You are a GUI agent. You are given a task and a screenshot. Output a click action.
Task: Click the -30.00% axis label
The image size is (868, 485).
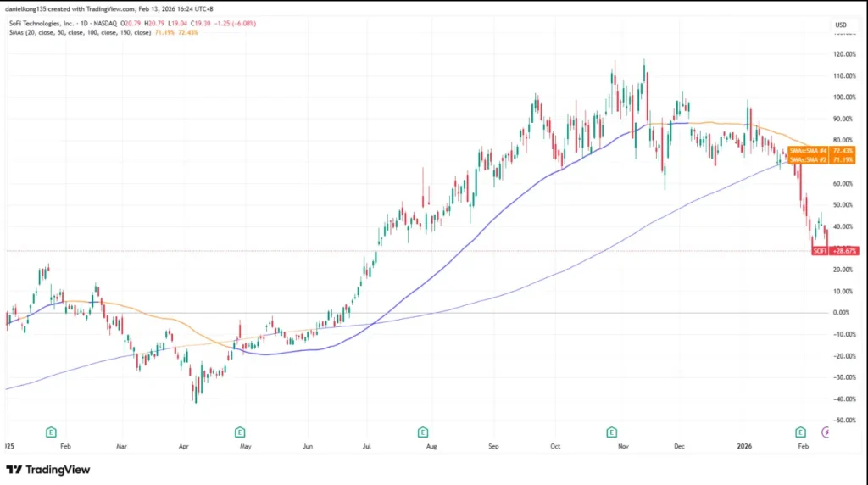[x=845, y=377]
